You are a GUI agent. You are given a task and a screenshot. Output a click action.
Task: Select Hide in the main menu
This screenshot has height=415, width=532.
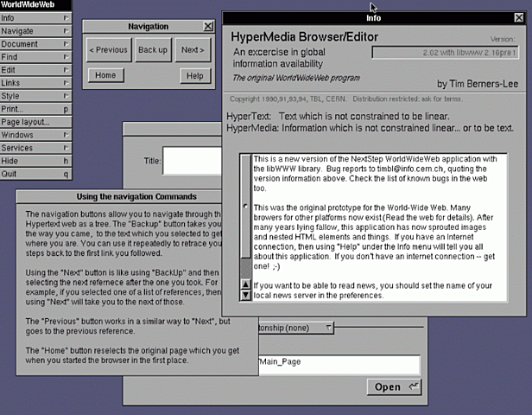pos(35,161)
